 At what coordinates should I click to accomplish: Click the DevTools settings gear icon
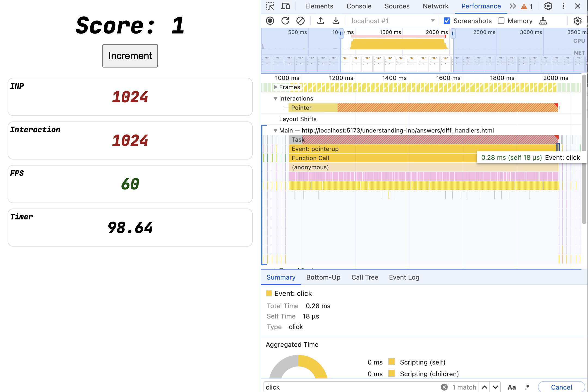coord(549,6)
